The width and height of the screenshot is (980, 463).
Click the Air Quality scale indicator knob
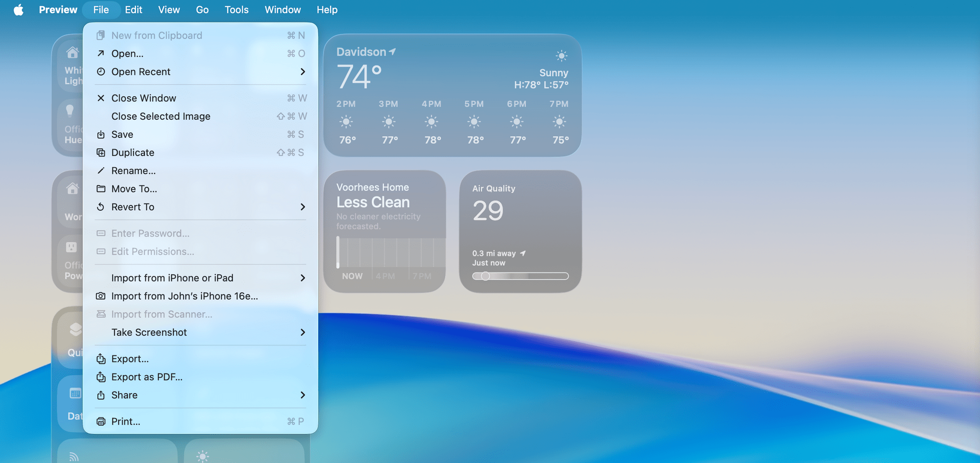pyautogui.click(x=485, y=276)
